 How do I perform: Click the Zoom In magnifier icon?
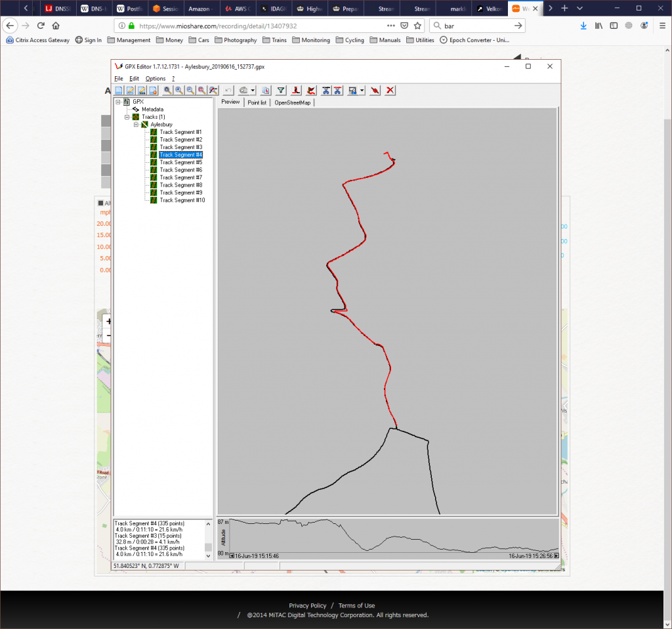point(179,91)
